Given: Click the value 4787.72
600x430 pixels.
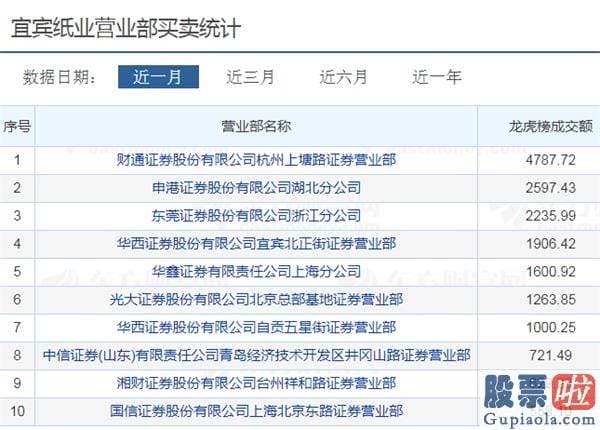Looking at the screenshot, I should point(551,160).
